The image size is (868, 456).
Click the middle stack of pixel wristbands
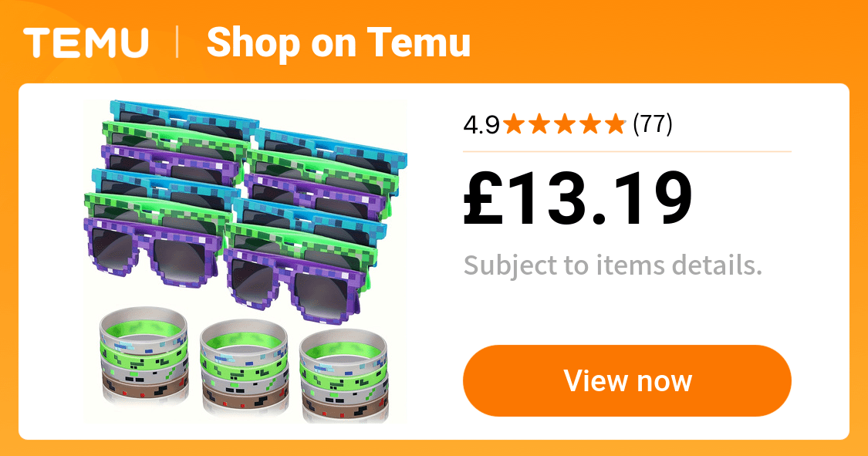coord(244,366)
